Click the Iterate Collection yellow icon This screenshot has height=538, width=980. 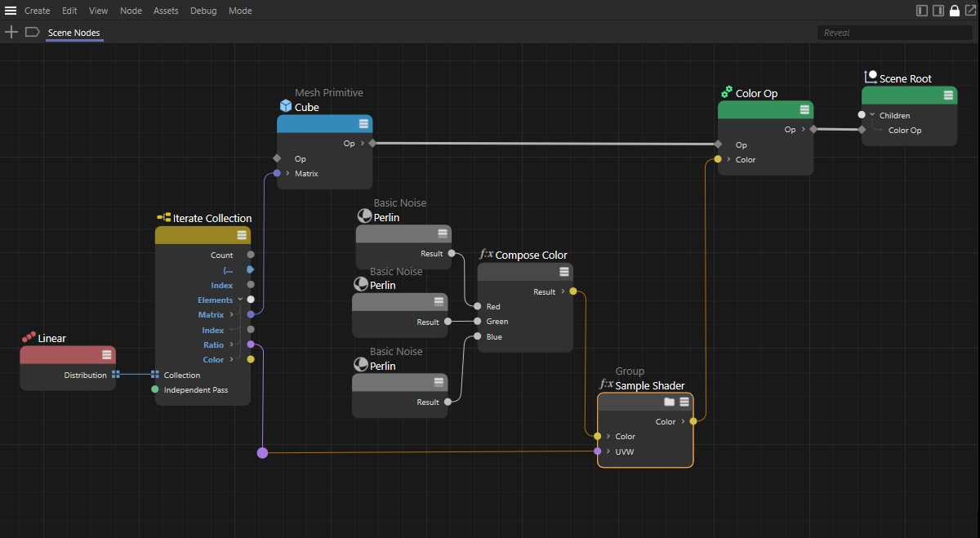tap(163, 218)
